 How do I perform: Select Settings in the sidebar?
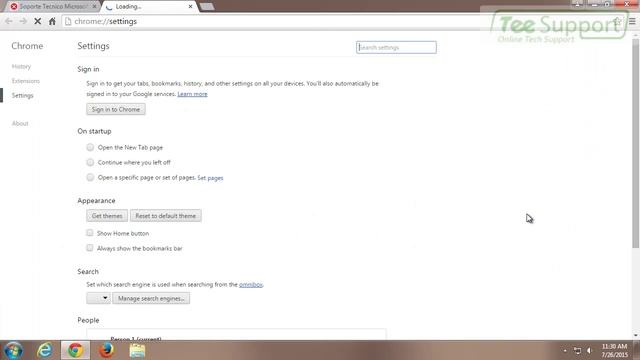22,96
